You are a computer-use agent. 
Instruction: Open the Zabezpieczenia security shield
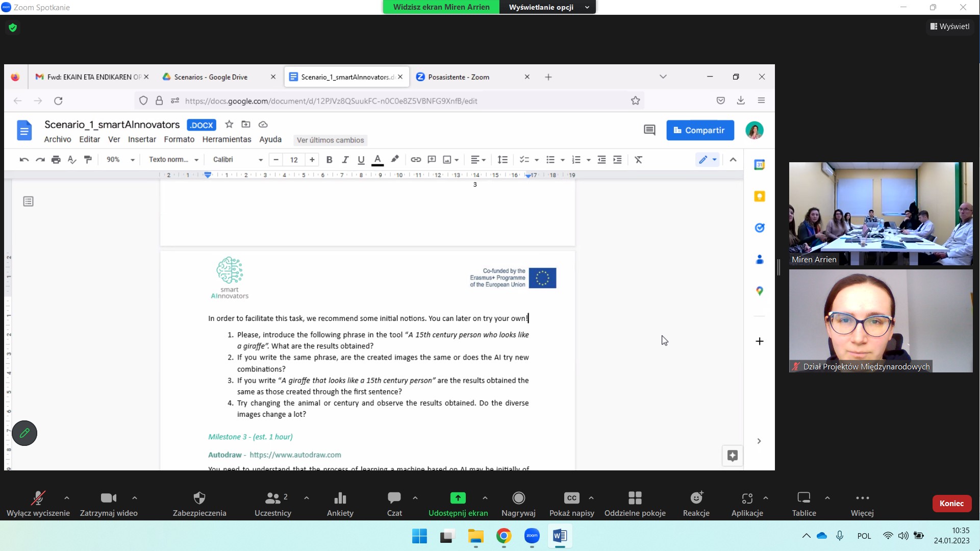(199, 498)
